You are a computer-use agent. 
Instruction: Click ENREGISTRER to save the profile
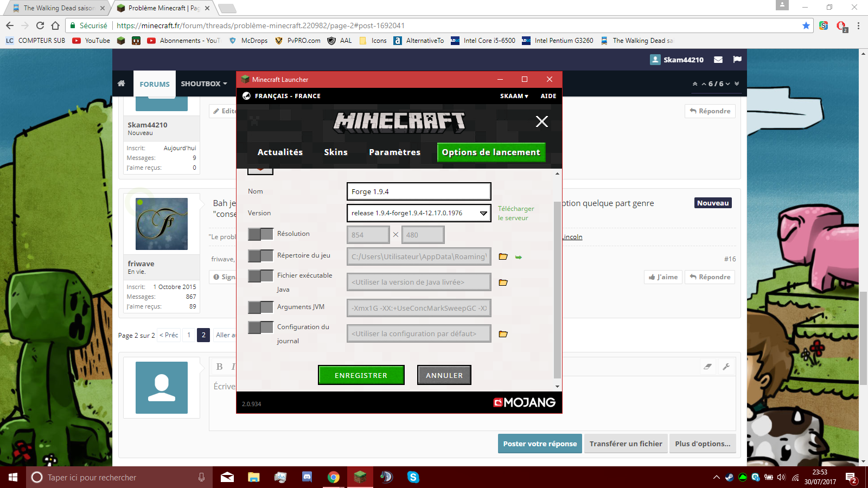(361, 375)
